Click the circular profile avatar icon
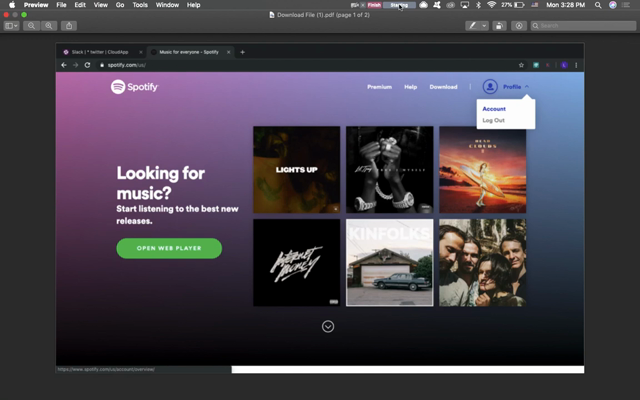This screenshot has height=400, width=640. point(490,87)
